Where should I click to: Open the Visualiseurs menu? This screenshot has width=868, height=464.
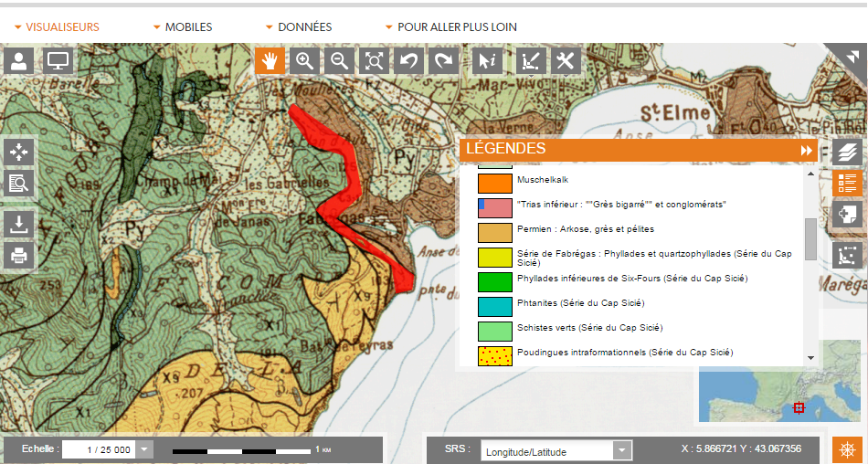click(x=57, y=27)
